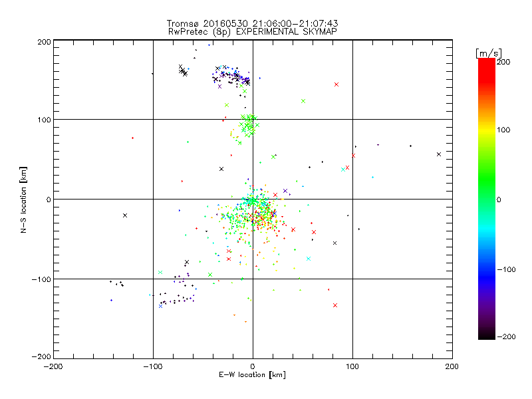Click the y-axis tick label '0'
The width and height of the screenshot is (532, 399).
coord(49,200)
